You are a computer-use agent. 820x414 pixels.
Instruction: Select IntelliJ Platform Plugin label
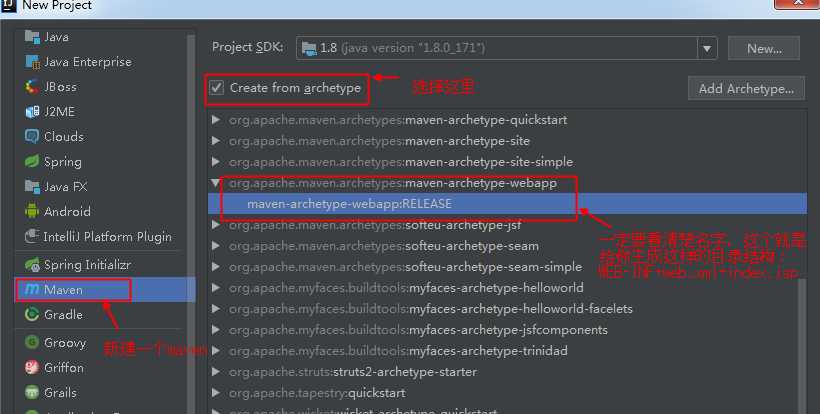click(x=107, y=237)
